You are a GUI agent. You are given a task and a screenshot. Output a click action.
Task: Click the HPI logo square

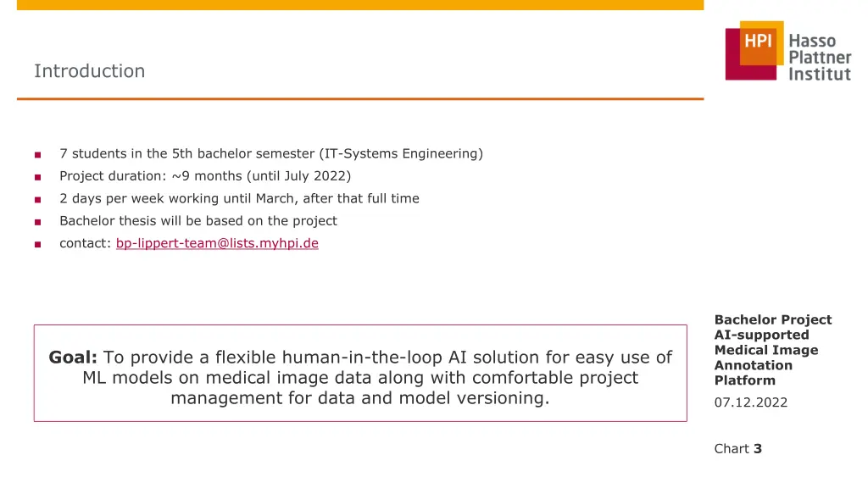coord(754,50)
